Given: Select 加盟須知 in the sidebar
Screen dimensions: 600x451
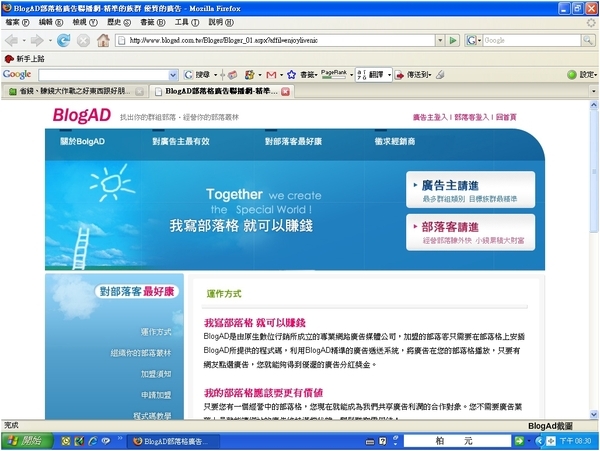Looking at the screenshot, I should [156, 374].
